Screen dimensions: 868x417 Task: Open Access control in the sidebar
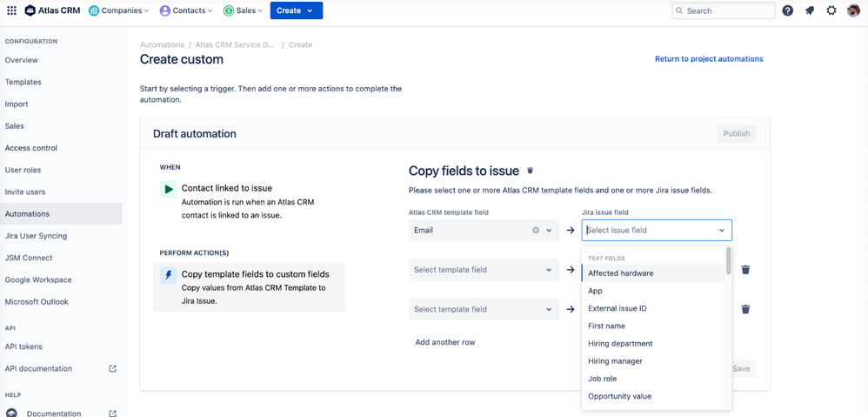(x=61, y=148)
